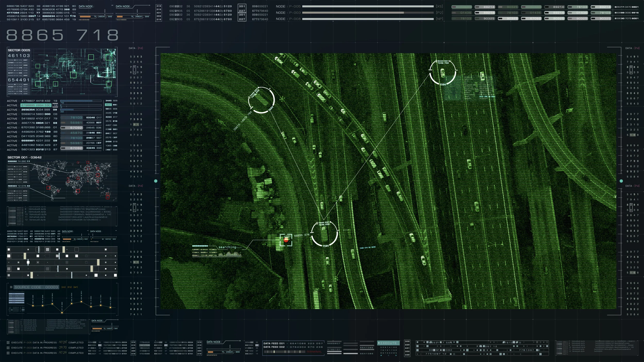Click the 45870 pill in the ACTIVE panel

(x=72, y=133)
